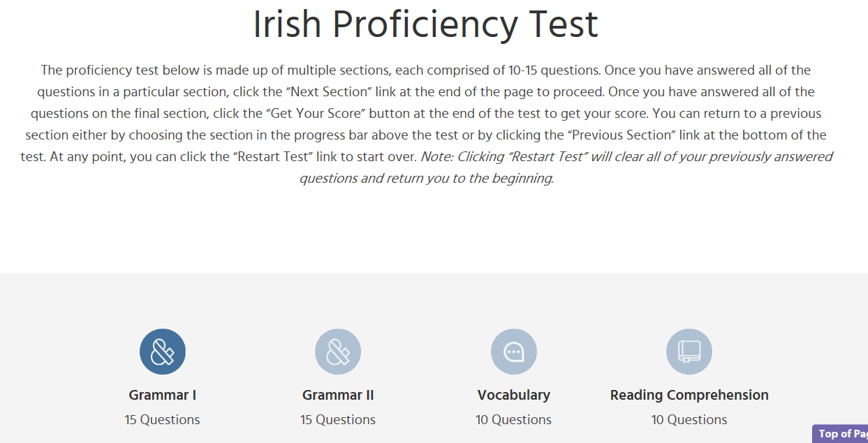
Task: Click the dark progress circle indicating current section
Action: pos(162,351)
